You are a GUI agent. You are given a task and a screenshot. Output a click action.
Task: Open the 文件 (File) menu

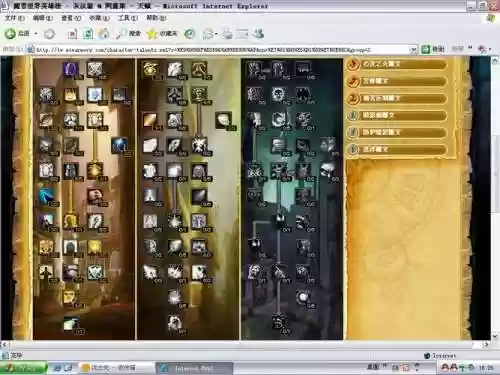point(14,18)
